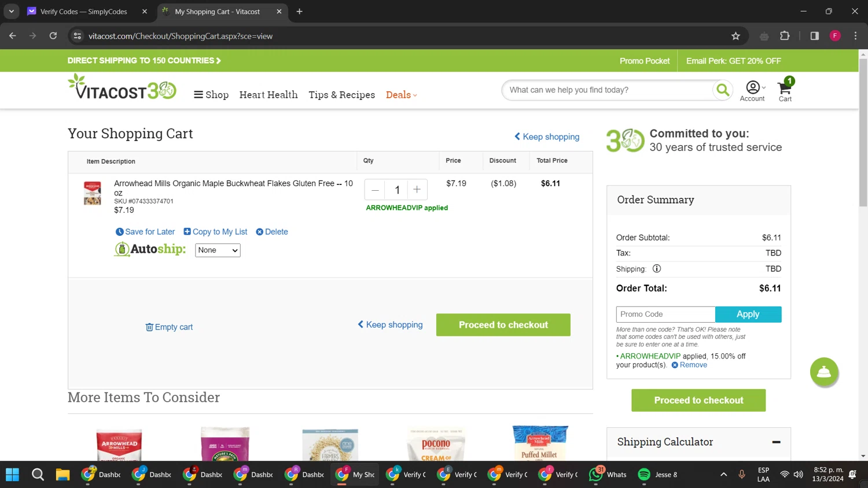868x488 pixels.
Task: Click the site information icon in address bar
Action: coord(77,36)
